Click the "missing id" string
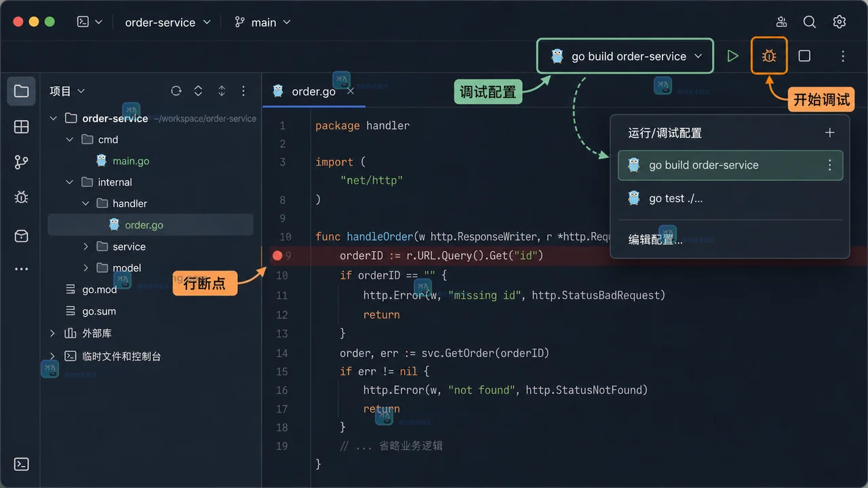 (484, 295)
